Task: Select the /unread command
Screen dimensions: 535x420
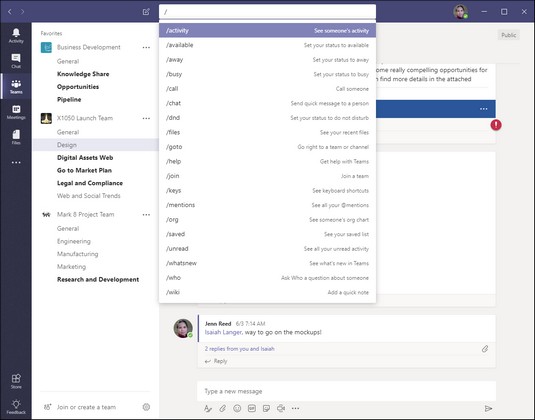Action: click(268, 249)
